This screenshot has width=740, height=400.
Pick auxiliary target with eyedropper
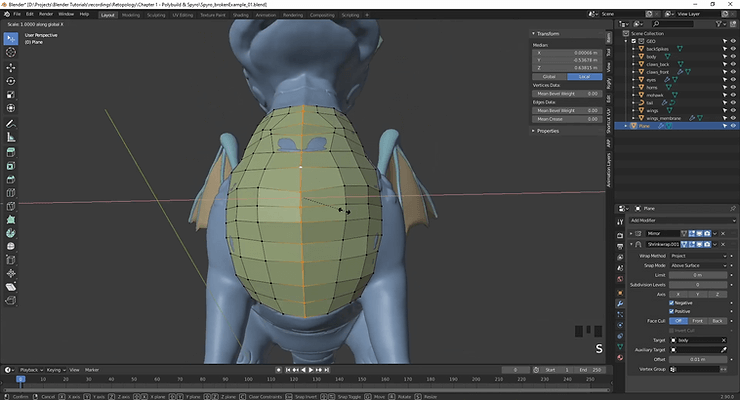[723, 350]
